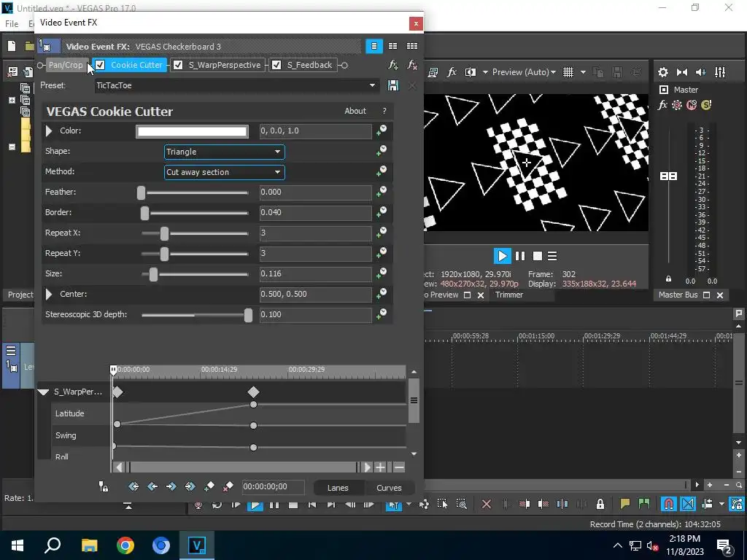747x560 pixels.
Task: Click the Stereoscopic 3D depth slider handle
Action: click(x=248, y=315)
